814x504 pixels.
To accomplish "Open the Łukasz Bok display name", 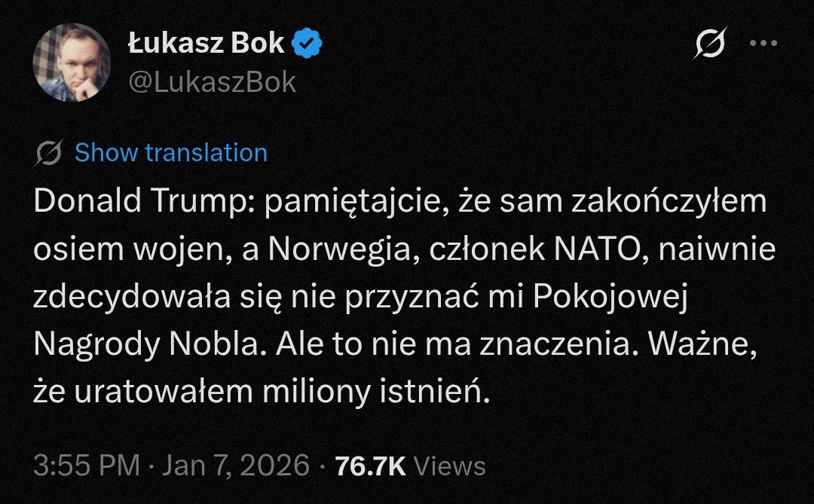I will [x=206, y=44].
